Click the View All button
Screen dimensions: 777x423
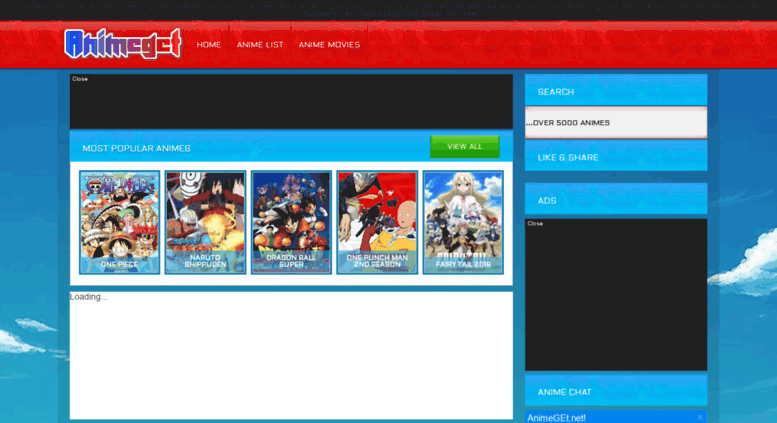[x=464, y=147]
